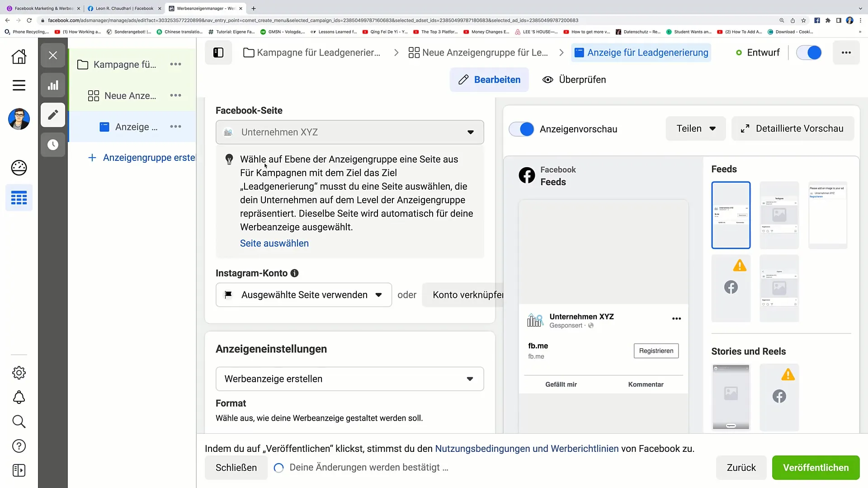Click the Veröffentlichen button
This screenshot has width=868, height=488.
(816, 468)
